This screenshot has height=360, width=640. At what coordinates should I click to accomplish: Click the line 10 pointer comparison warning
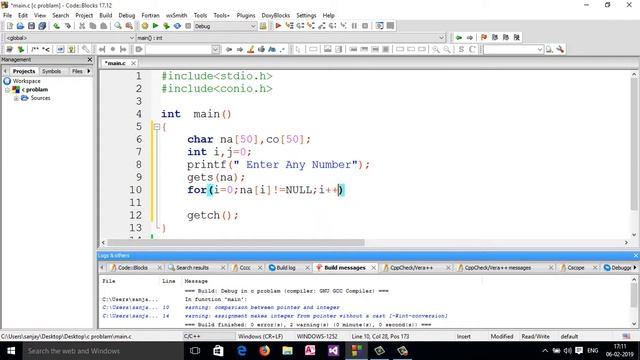pos(262,307)
